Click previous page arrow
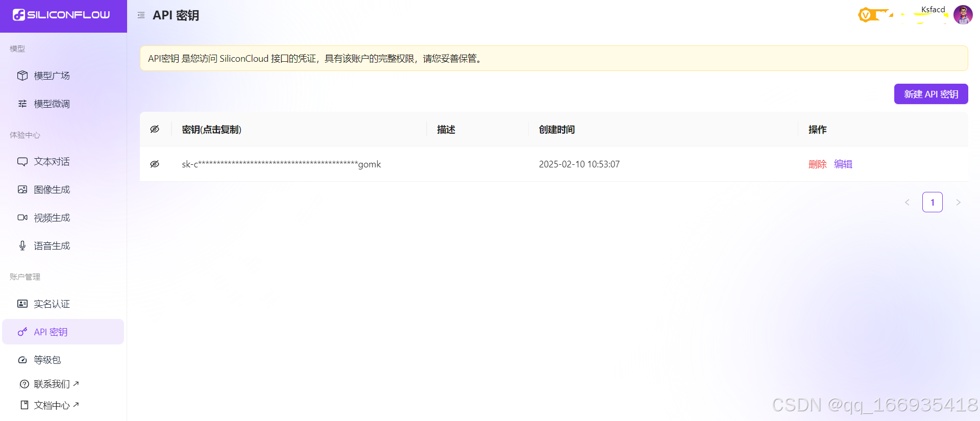 [907, 202]
